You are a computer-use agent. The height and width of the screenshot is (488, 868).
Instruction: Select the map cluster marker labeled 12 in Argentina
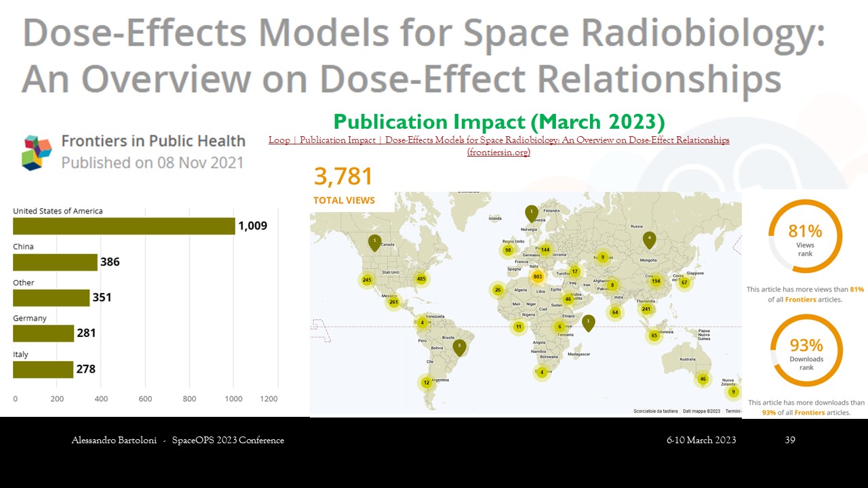[x=426, y=383]
